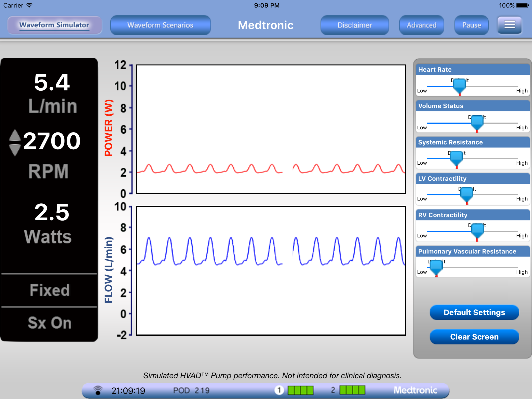Toggle the Sx On suction setting

(49, 323)
